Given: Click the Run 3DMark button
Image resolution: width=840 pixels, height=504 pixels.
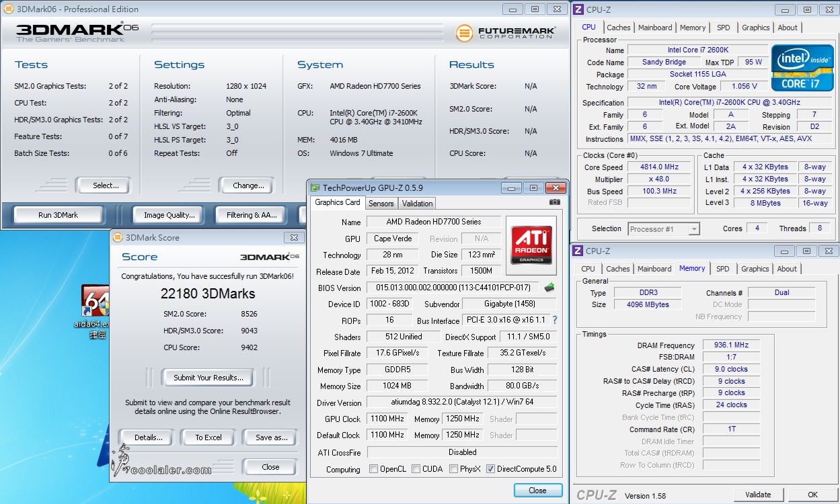Looking at the screenshot, I should point(59,215).
